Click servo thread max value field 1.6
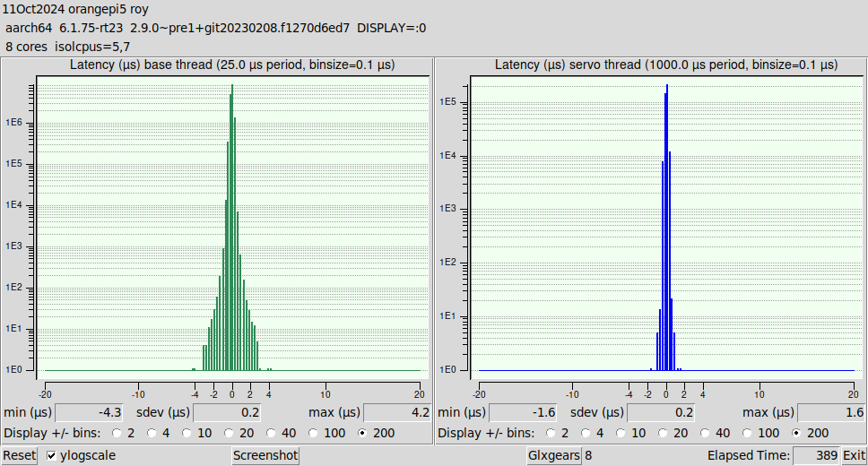The height and width of the screenshot is (466, 868). [x=831, y=412]
